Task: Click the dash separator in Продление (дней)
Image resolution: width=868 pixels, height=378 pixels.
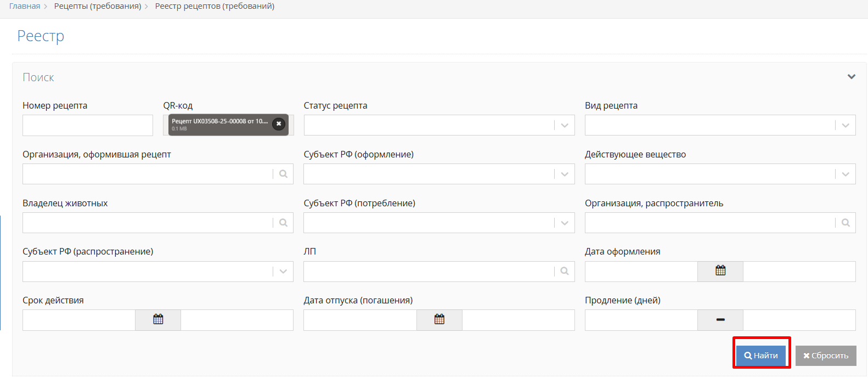Action: pos(720,320)
